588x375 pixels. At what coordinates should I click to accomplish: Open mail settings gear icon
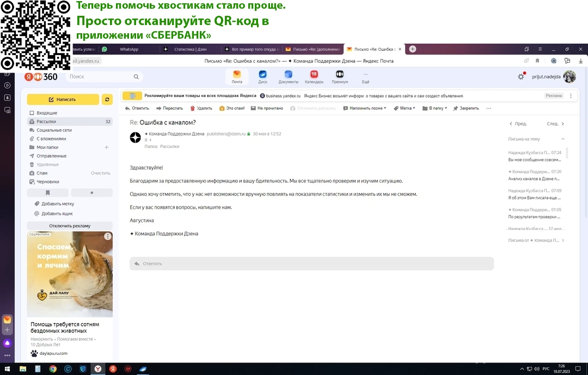point(521,76)
